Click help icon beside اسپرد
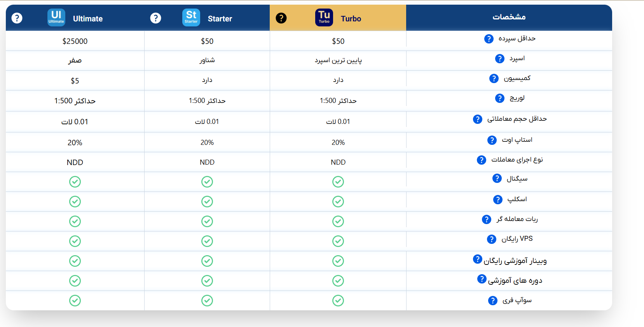Image resolution: width=644 pixels, height=327 pixels. 500,59
